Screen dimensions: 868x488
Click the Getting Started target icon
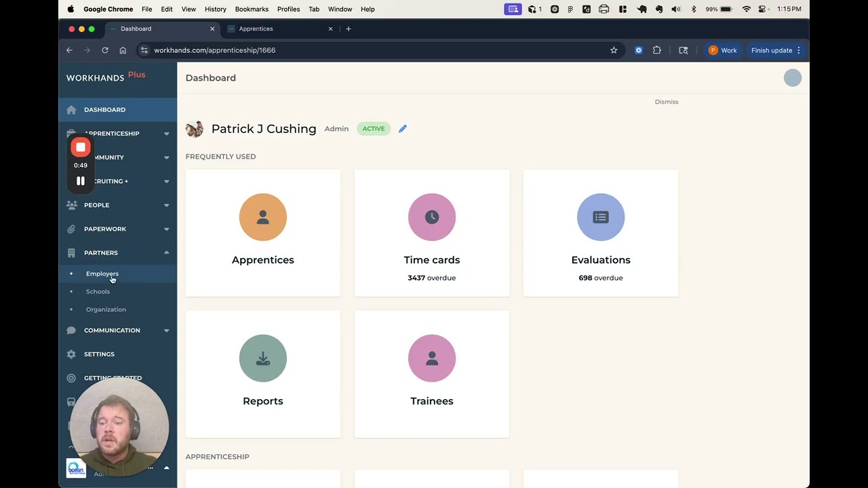click(71, 378)
